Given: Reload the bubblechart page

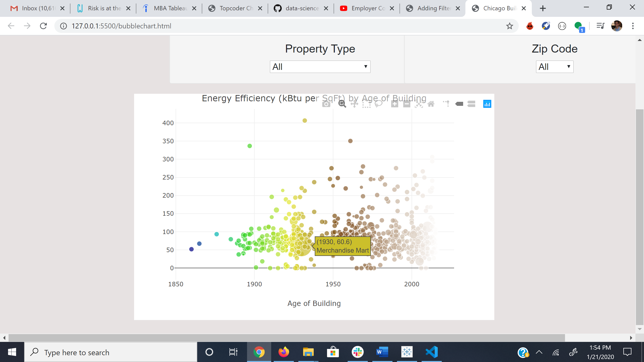Looking at the screenshot, I should (x=43, y=26).
